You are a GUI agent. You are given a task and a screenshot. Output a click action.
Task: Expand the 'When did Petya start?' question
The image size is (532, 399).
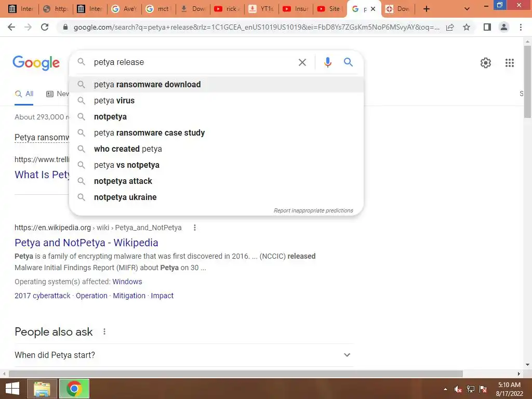pyautogui.click(x=184, y=355)
